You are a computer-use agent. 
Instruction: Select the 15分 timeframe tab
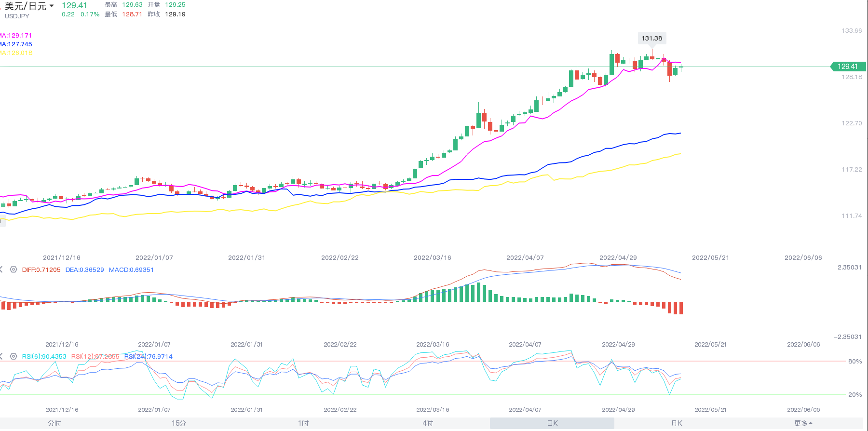coord(179,423)
